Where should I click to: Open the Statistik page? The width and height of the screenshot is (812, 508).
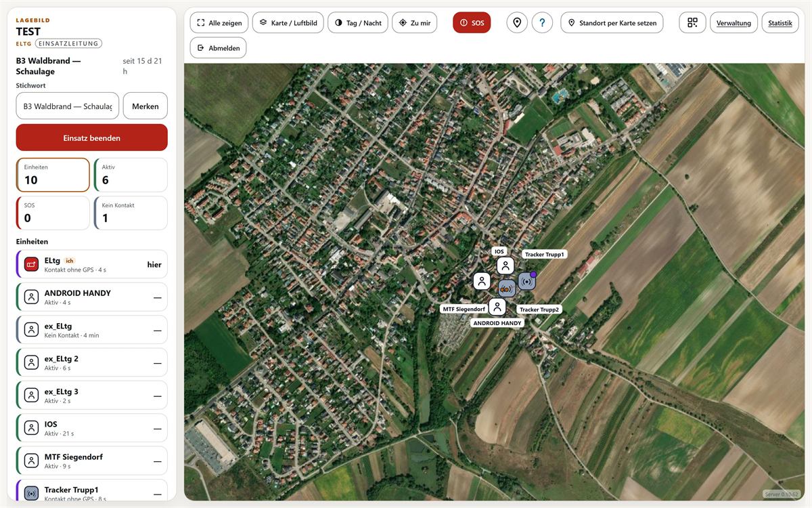point(780,22)
